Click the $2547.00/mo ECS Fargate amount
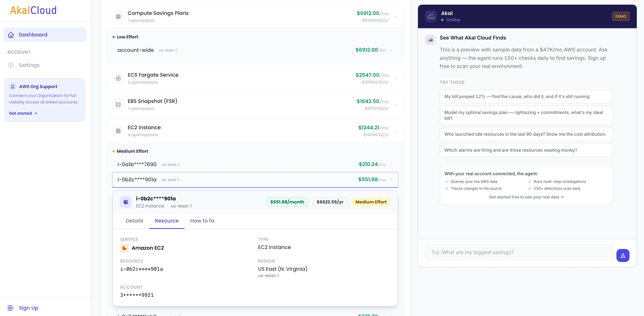 [372, 75]
